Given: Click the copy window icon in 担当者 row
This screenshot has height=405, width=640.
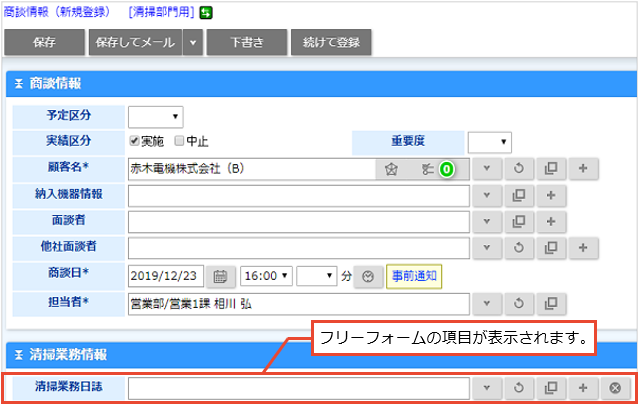Looking at the screenshot, I should click(x=551, y=303).
